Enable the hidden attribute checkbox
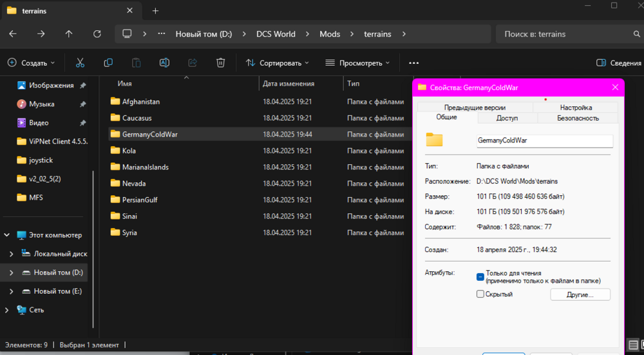 (x=480, y=294)
